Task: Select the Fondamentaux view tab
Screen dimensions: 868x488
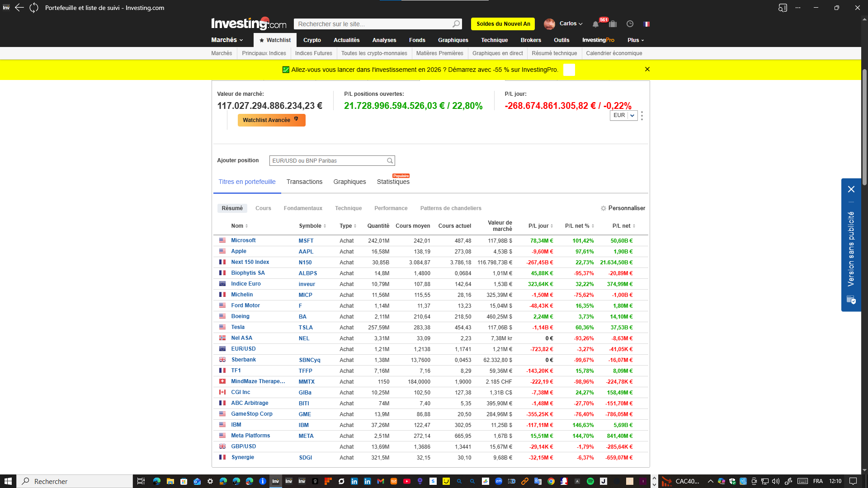Action: [303, 208]
